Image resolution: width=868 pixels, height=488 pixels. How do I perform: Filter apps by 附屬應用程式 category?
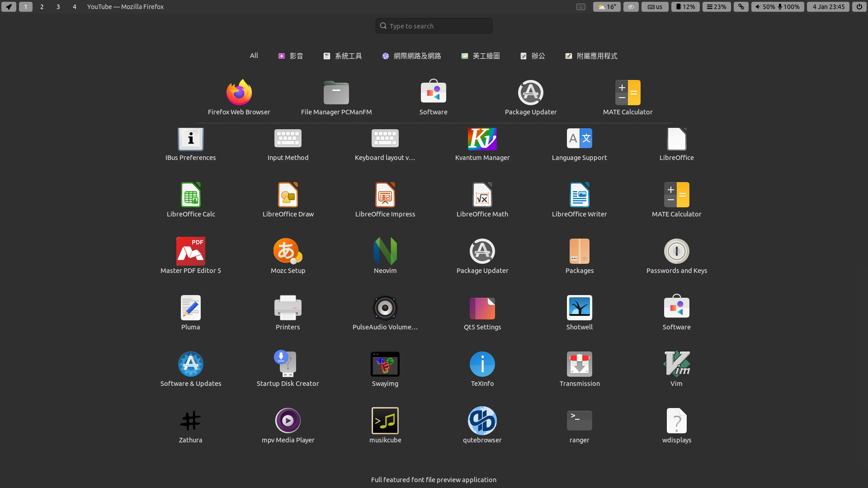click(x=591, y=56)
